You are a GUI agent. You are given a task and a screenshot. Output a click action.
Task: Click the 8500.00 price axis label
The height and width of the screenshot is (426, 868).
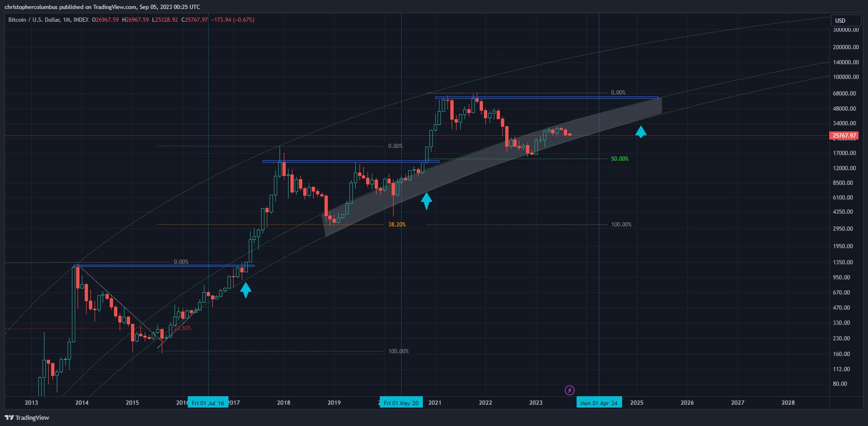pyautogui.click(x=843, y=183)
